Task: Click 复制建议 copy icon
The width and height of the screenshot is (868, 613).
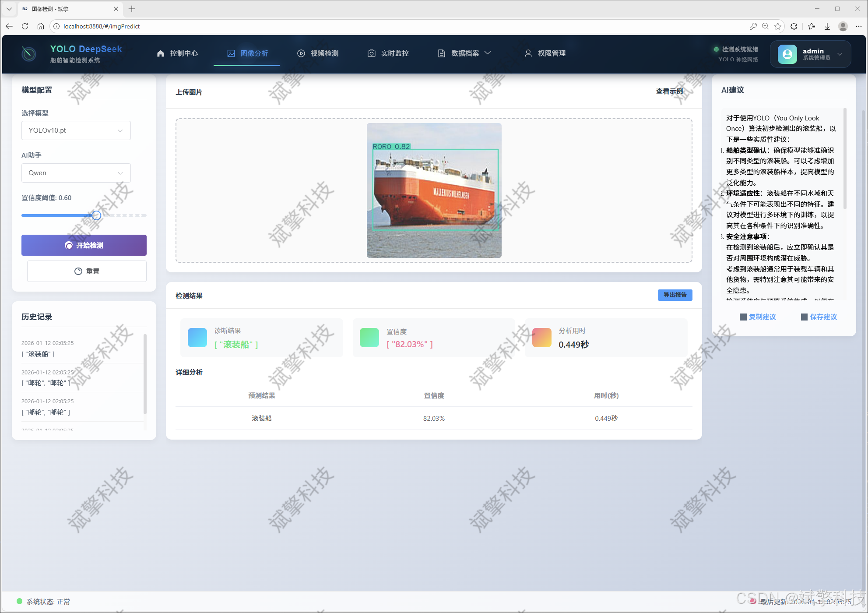Action: point(743,317)
